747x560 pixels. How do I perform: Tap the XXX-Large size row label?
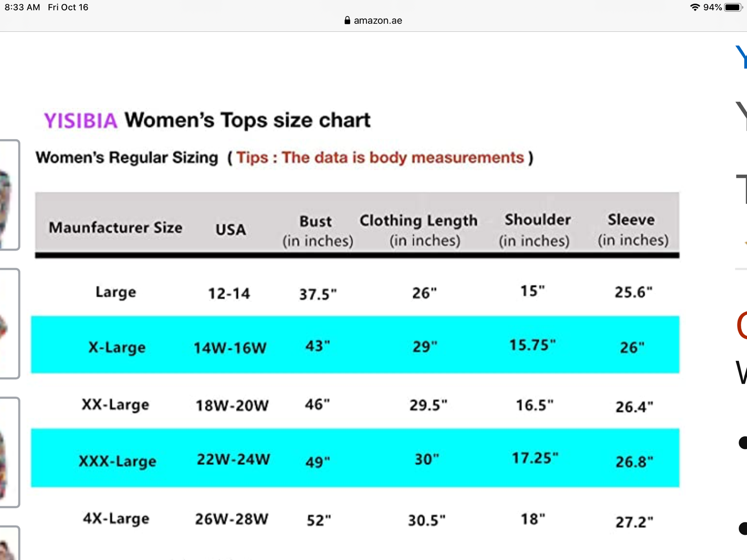[x=118, y=462]
